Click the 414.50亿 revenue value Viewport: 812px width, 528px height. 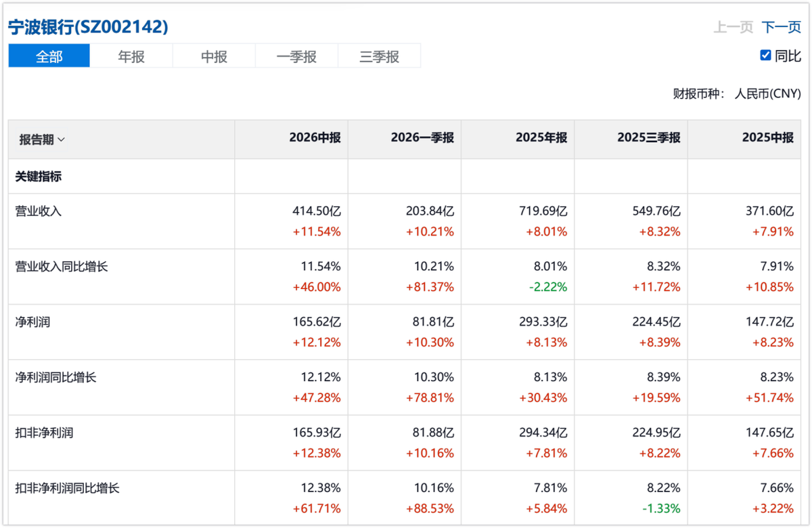[317, 211]
